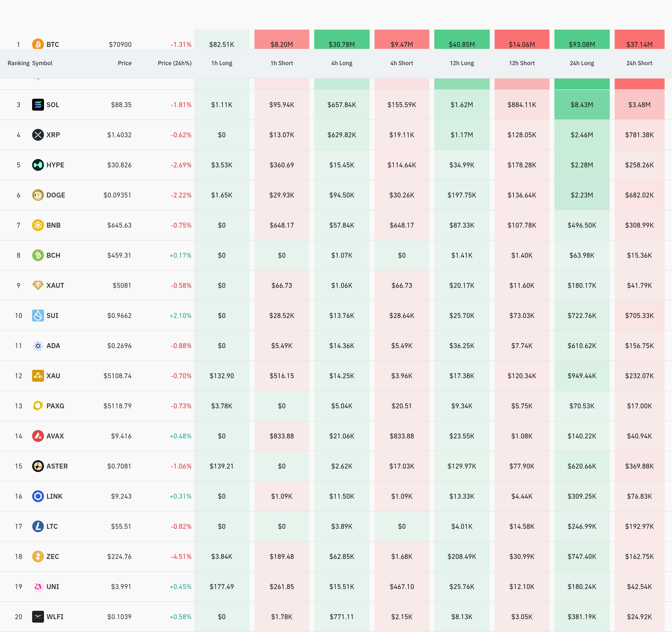
Task: Click the 12h Long column header
Action: (x=462, y=63)
